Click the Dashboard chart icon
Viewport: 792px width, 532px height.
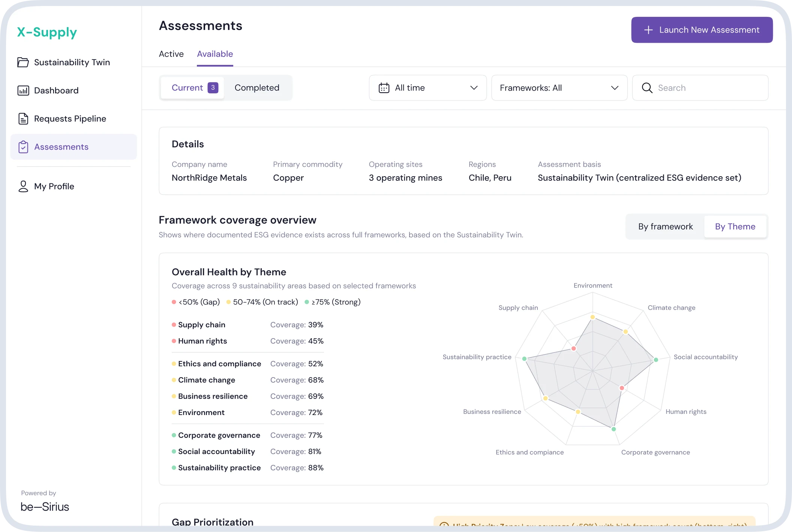point(23,90)
